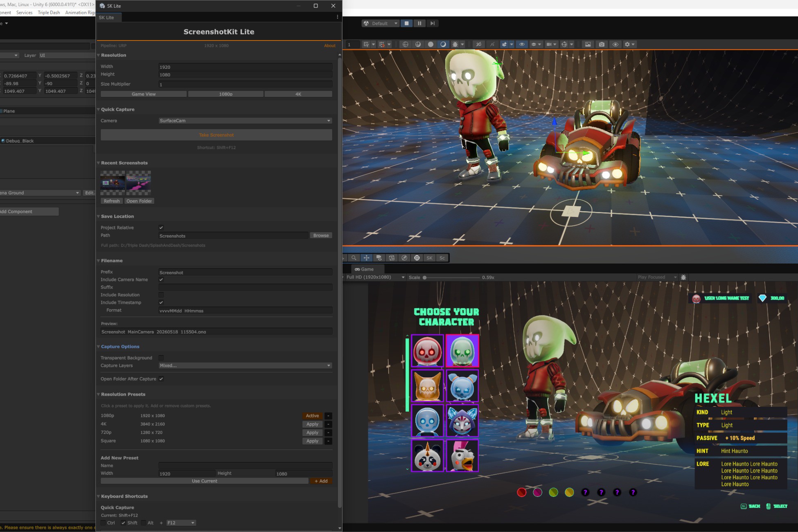Click the Browse button for path
Image resolution: width=798 pixels, height=532 pixels.
(321, 235)
